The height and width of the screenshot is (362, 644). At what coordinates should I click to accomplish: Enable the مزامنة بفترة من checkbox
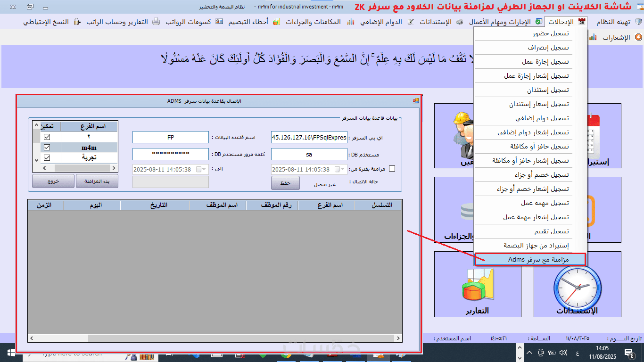coord(391,169)
